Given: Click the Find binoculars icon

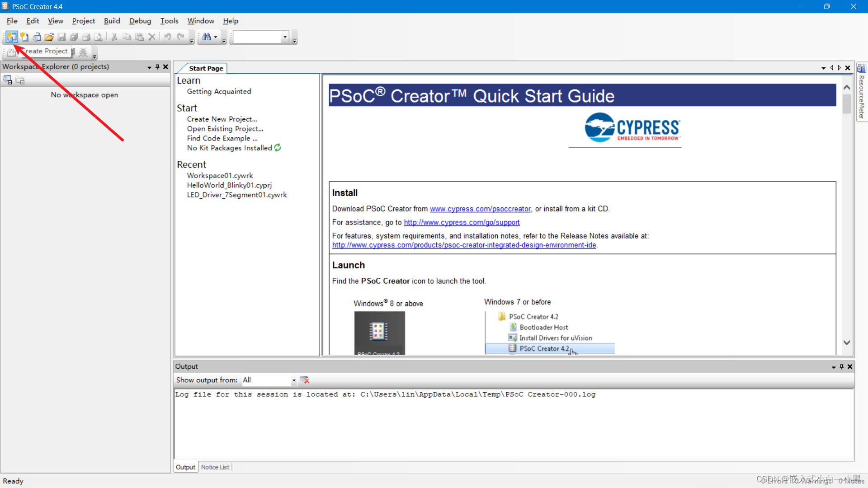Looking at the screenshot, I should click(207, 37).
